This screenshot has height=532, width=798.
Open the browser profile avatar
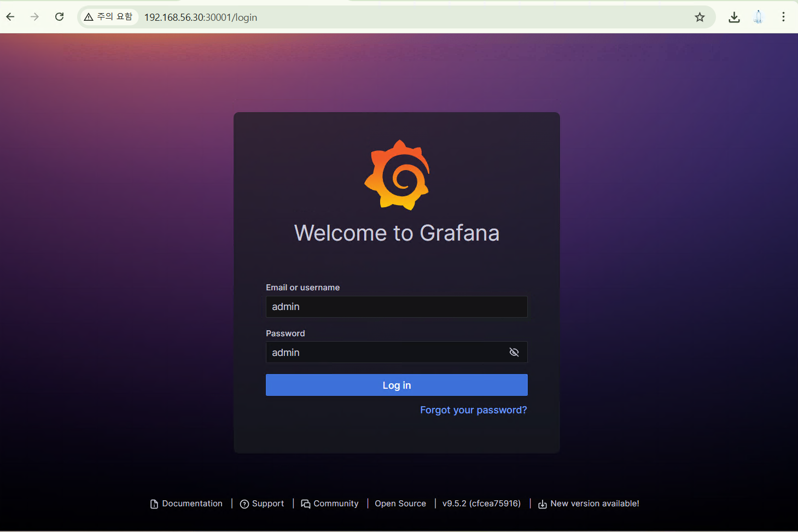[x=758, y=17]
